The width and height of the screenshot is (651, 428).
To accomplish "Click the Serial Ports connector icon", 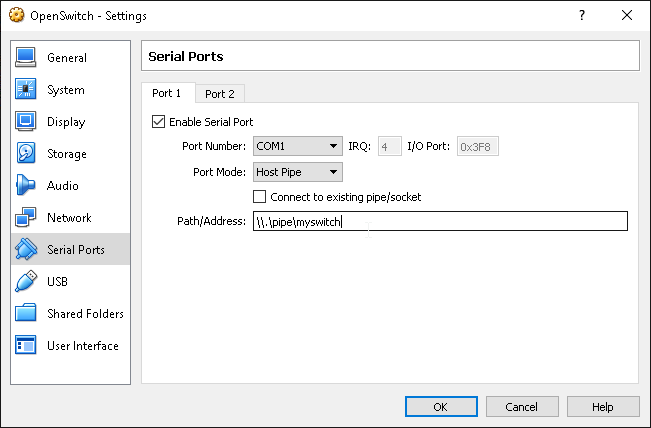I will (26, 249).
